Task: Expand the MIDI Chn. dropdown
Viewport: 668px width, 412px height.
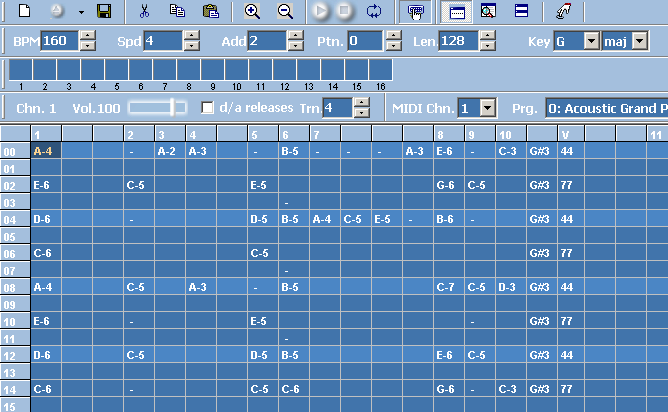Action: [487, 108]
